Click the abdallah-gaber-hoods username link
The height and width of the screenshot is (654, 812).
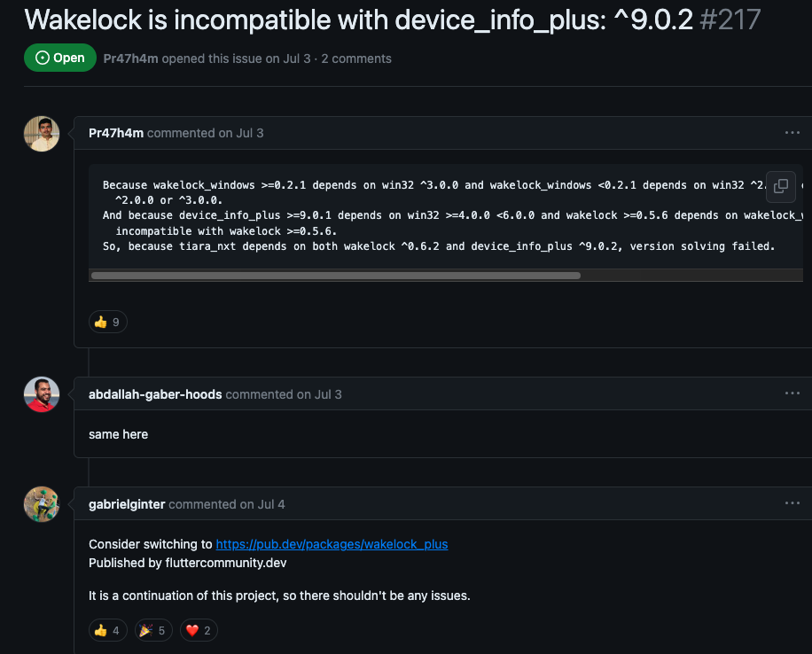point(155,394)
